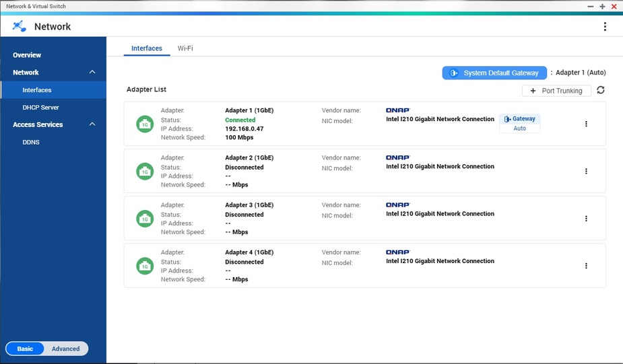The height and width of the screenshot is (364, 623).
Task: Click Adapter 2 (1GbE) name
Action: 249,157
